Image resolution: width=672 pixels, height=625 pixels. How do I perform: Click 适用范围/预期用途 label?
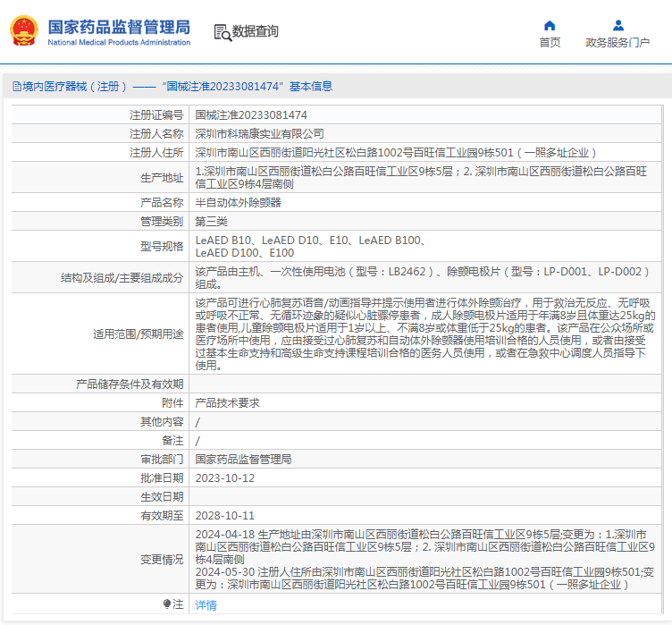tap(139, 334)
